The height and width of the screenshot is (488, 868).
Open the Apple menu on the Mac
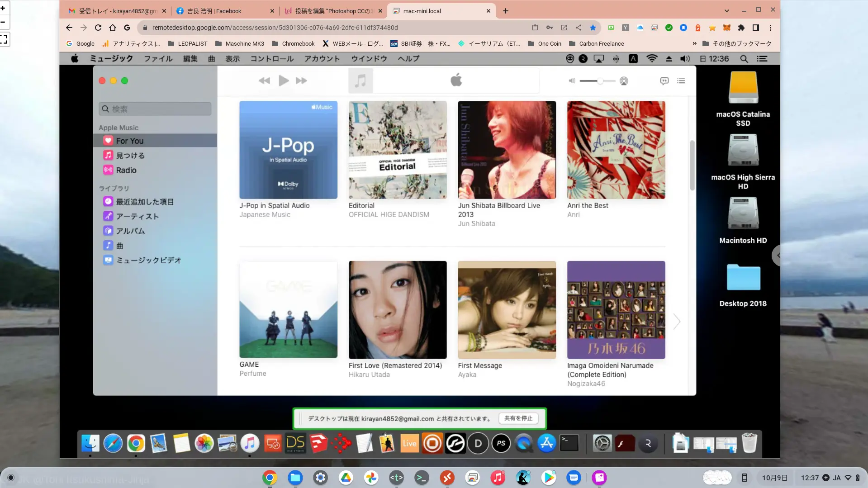[75, 58]
